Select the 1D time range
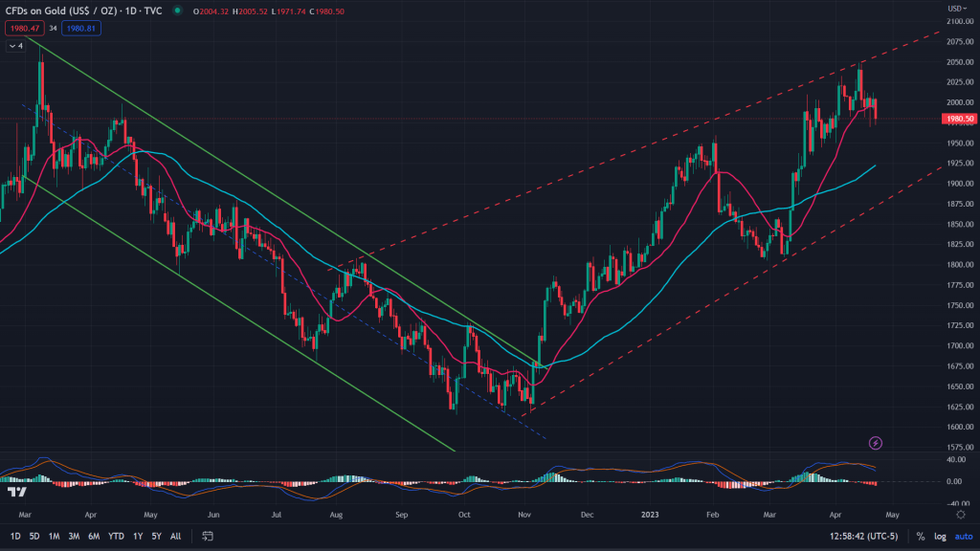980x551 pixels. 15,537
